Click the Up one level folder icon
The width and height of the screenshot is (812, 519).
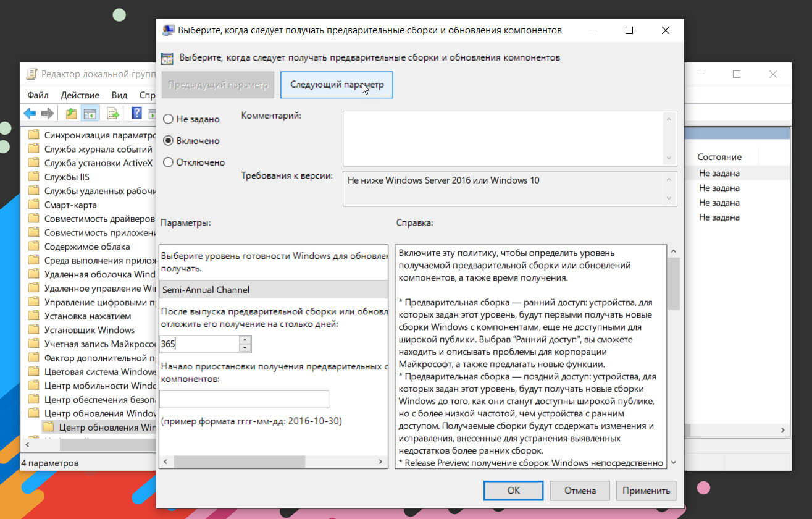(72, 114)
